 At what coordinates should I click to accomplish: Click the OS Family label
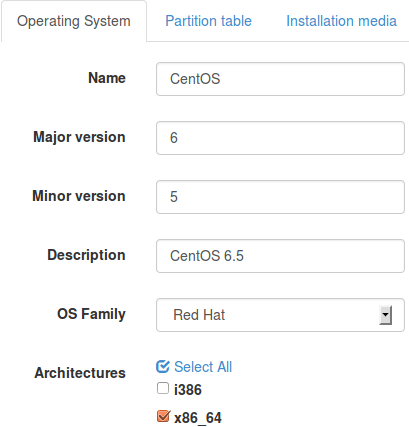coord(91,314)
